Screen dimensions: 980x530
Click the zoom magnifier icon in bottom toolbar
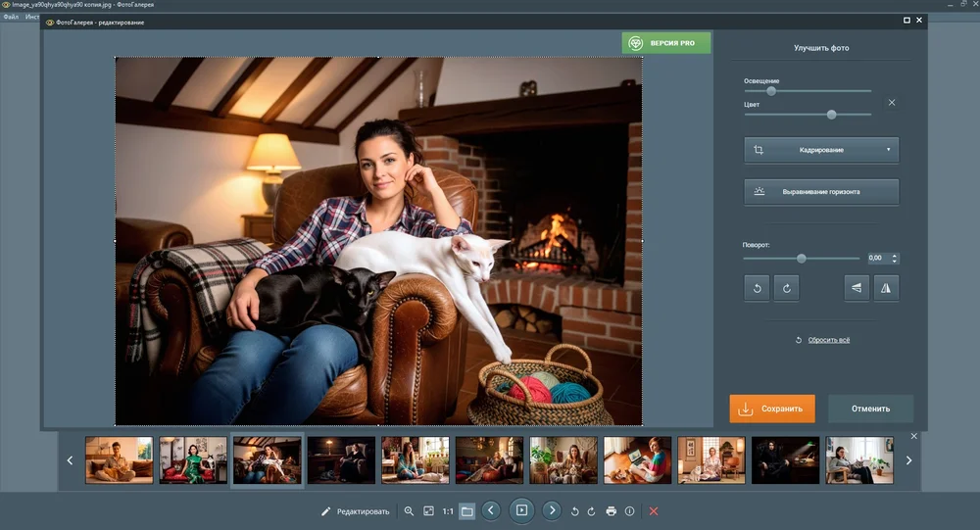409,511
